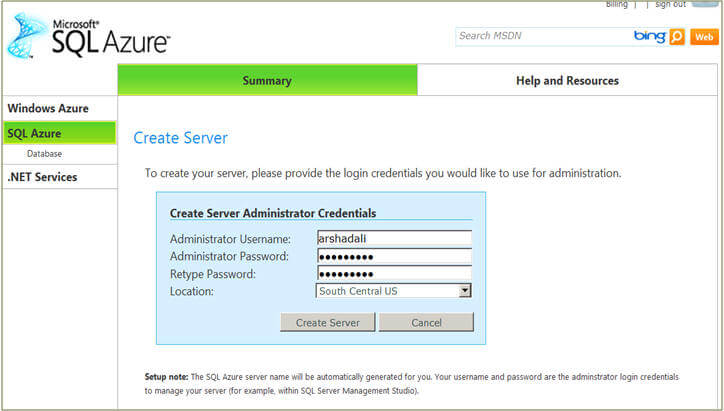Open Database sub-item in sidebar
Image resolution: width=724 pixels, height=411 pixels.
[44, 154]
